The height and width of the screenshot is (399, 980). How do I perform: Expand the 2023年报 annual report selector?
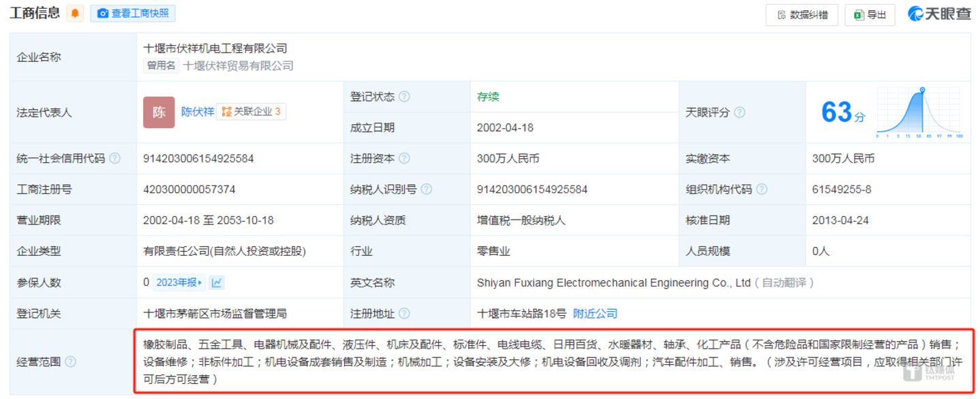point(179,282)
